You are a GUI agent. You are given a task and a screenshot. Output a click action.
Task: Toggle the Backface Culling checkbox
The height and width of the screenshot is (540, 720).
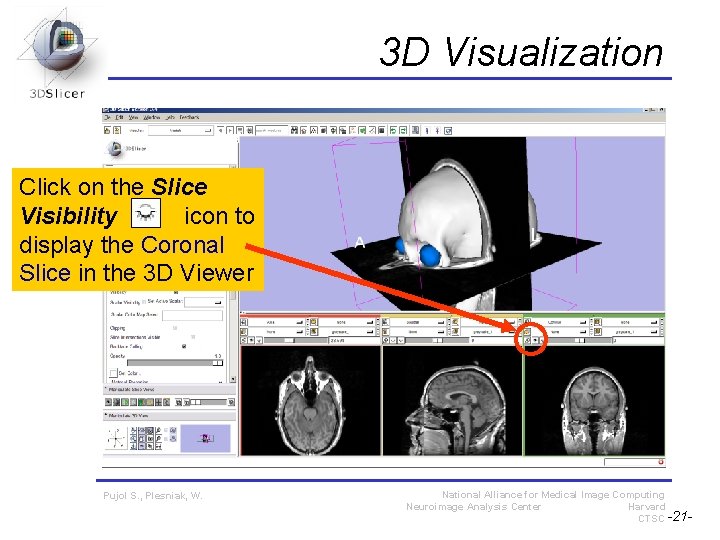tap(184, 346)
